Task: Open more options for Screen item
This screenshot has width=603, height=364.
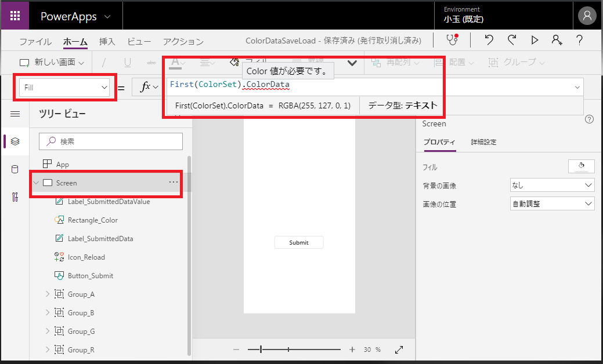Action: tap(174, 182)
